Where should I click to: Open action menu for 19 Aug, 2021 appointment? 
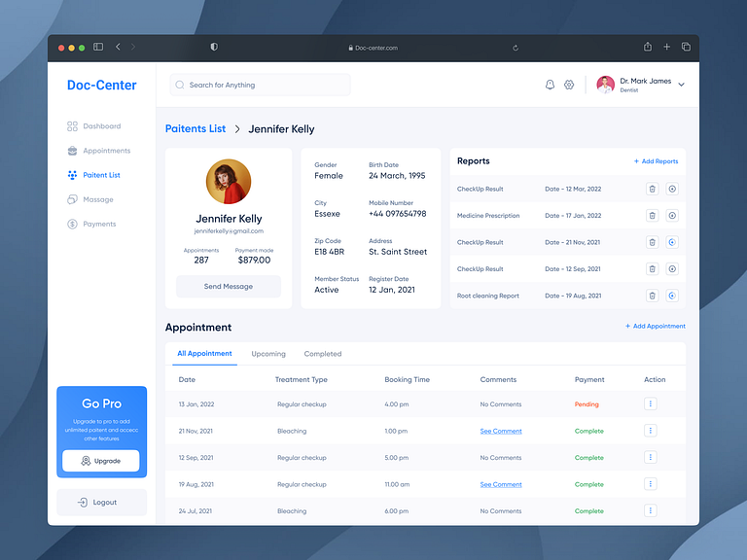(x=651, y=484)
